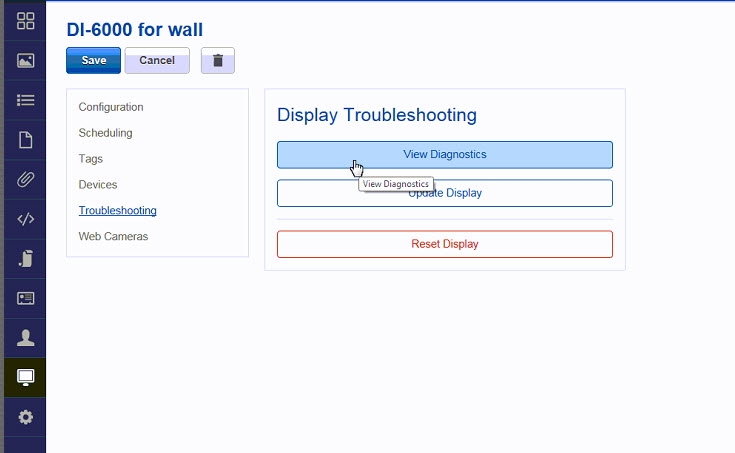Select the Web Cameras menu item

[113, 237]
